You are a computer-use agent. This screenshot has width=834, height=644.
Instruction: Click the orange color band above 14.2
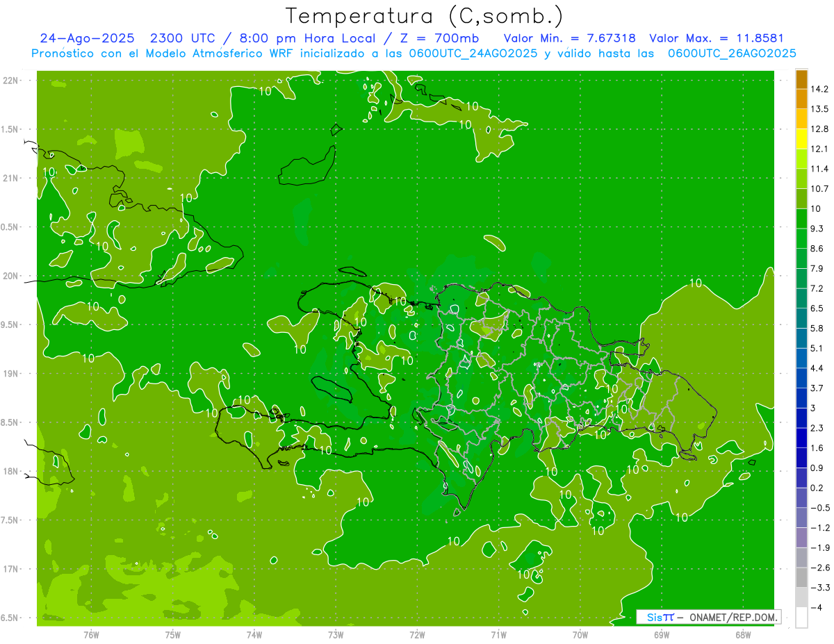801,79
